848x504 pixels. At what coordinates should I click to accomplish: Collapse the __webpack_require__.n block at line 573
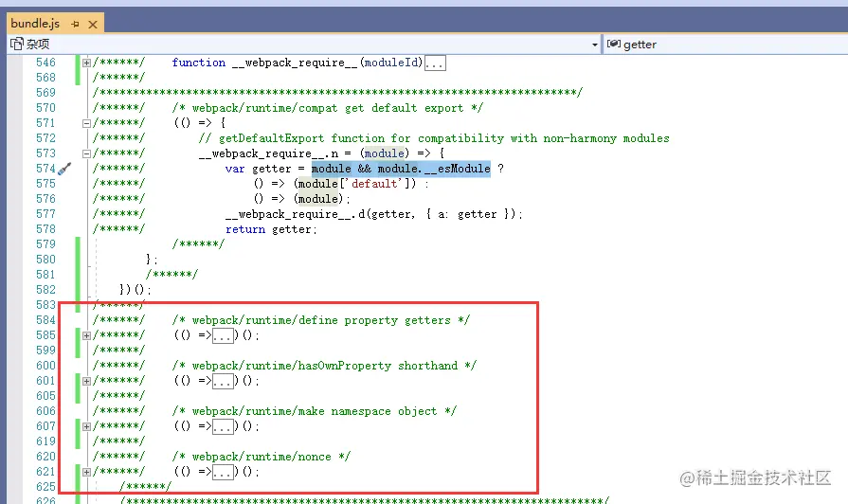[86, 153]
